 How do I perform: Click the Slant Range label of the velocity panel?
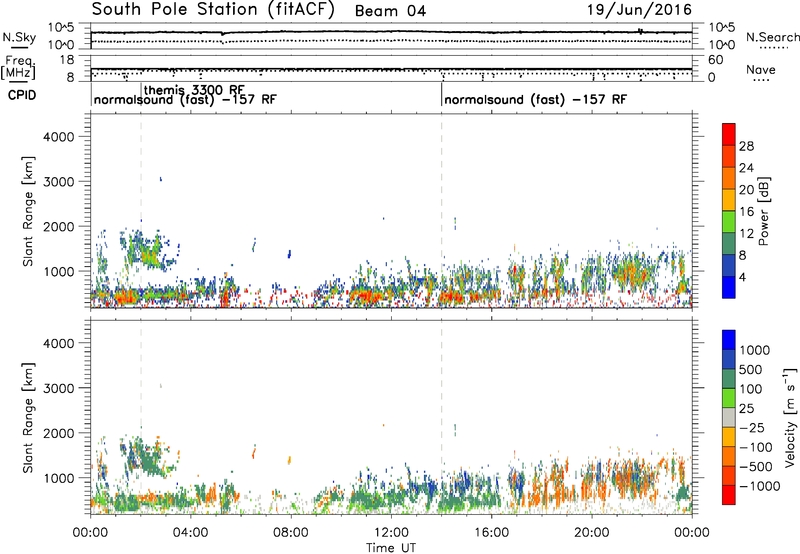point(28,418)
